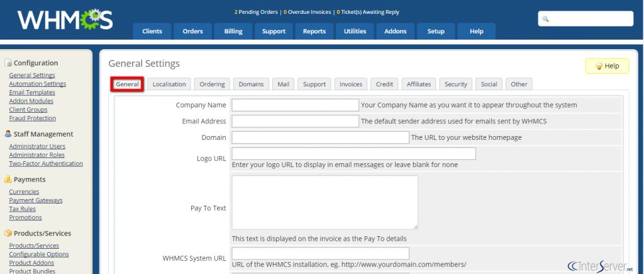Open the Clients menu
Viewport: 644px width, 274px height.
coord(152,31)
